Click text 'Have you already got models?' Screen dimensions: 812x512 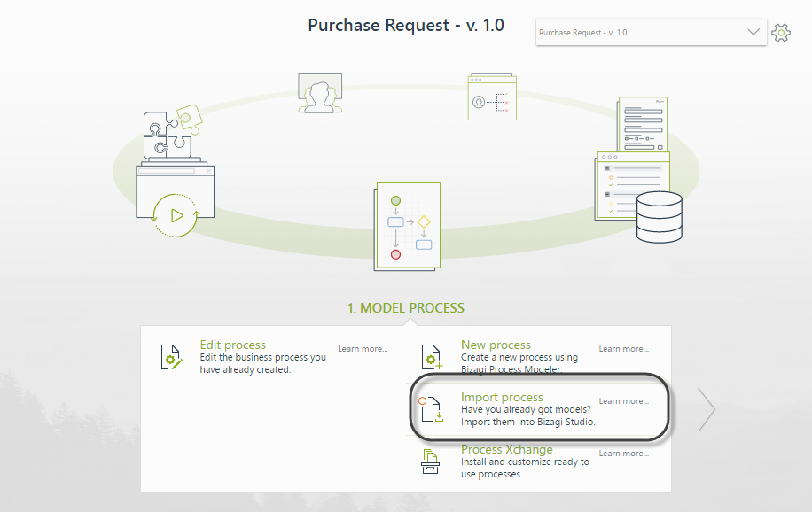coord(526,409)
